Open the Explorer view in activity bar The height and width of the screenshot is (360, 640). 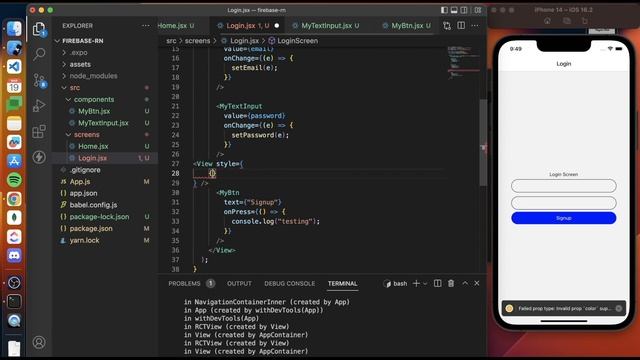click(39, 29)
